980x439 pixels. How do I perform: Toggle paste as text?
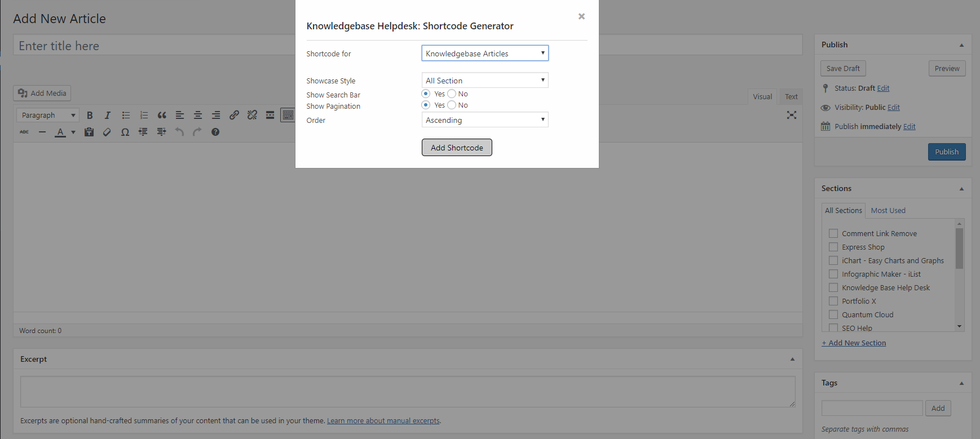point(89,132)
